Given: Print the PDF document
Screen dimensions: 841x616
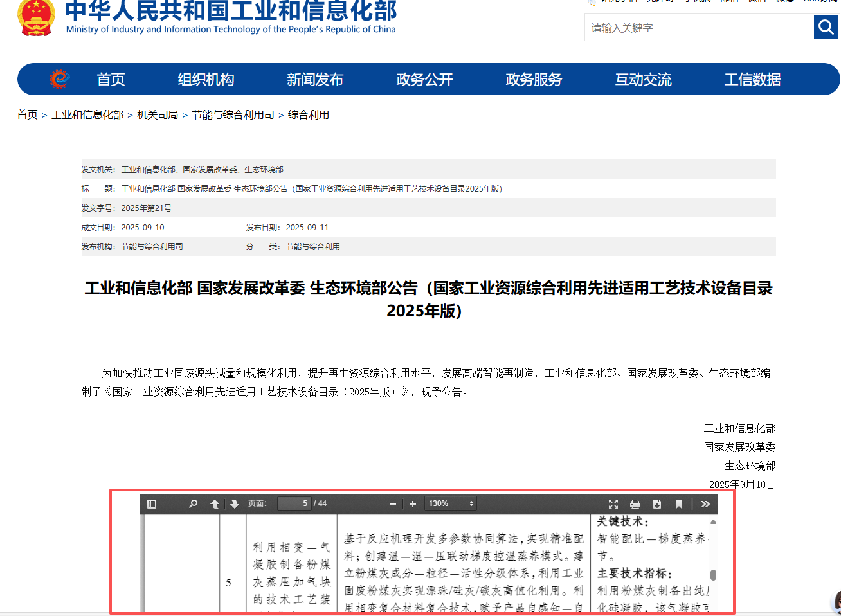Looking at the screenshot, I should click(635, 504).
